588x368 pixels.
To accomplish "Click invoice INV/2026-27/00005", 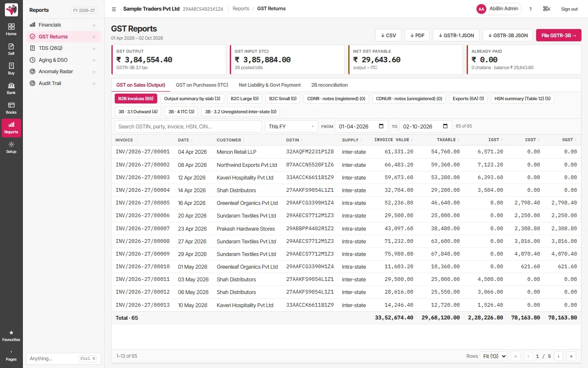I will (143, 203).
